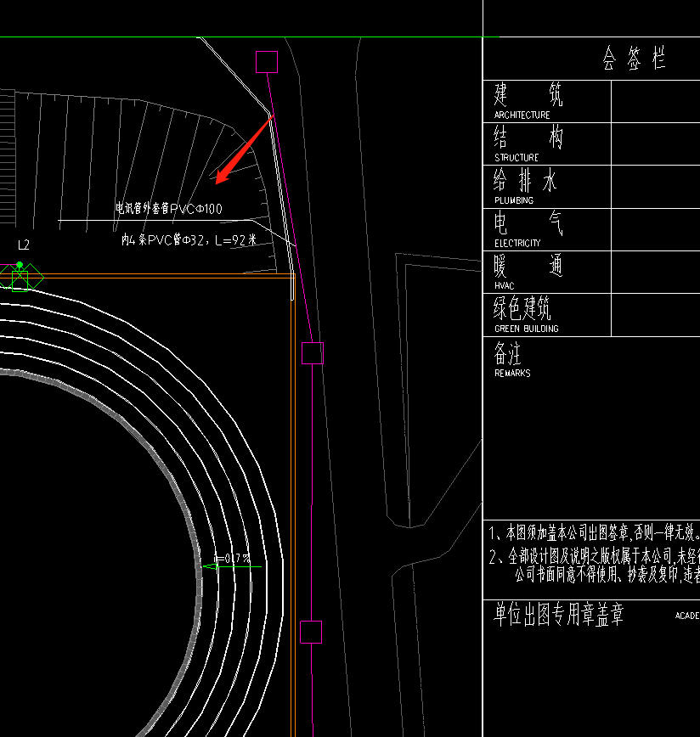Select the 暖通 HVAC label
Viewport: 700px width, 737px height.
point(528,272)
